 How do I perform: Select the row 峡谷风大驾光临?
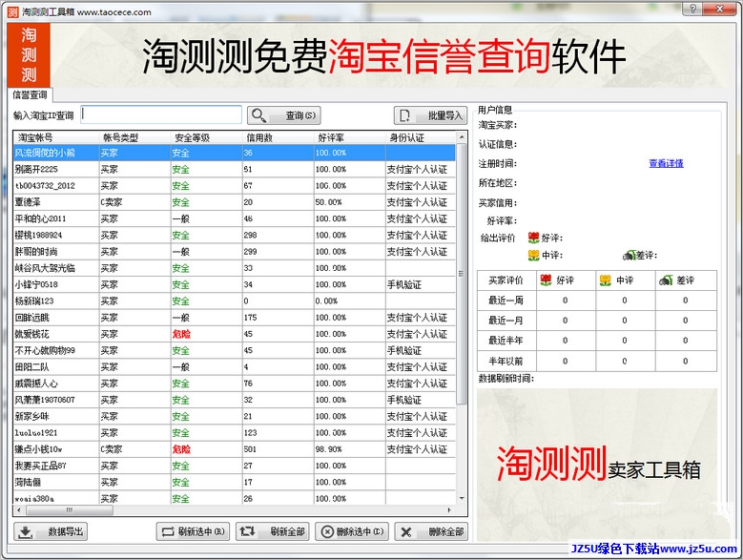pos(235,268)
